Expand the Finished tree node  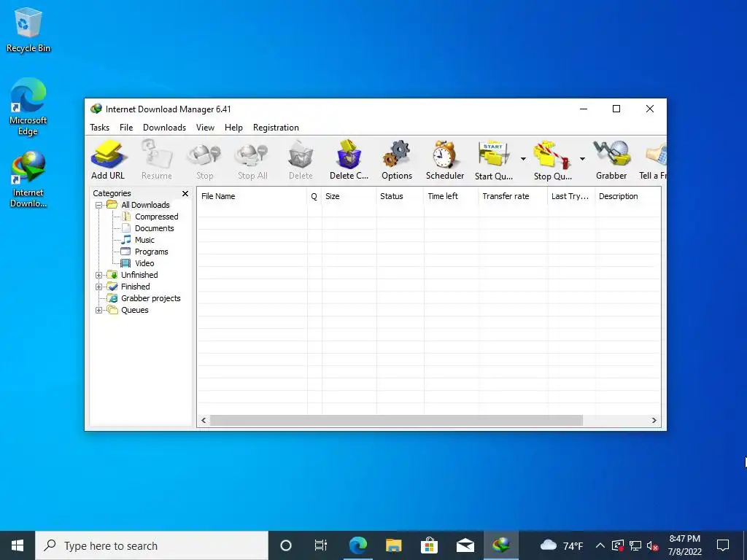tap(98, 287)
